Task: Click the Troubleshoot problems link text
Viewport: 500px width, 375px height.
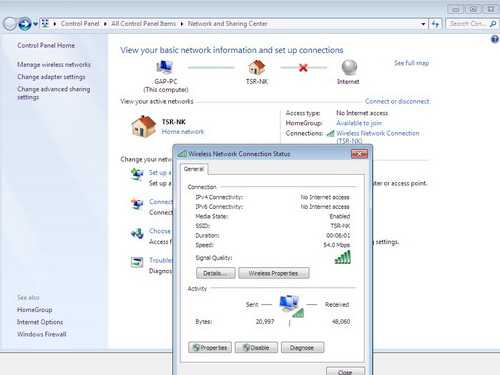Action: pyautogui.click(x=161, y=260)
